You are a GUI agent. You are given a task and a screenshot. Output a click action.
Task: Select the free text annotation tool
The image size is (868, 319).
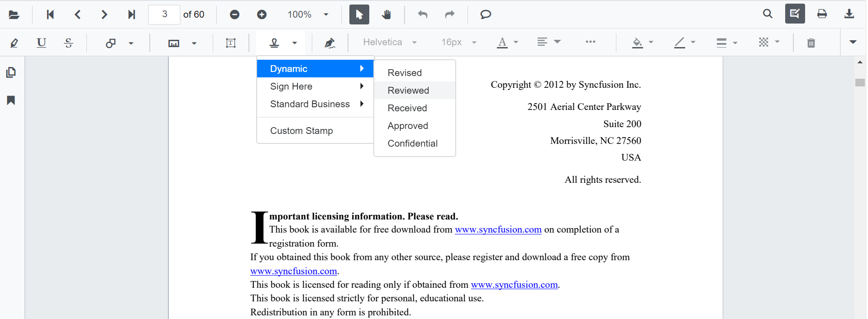(231, 43)
